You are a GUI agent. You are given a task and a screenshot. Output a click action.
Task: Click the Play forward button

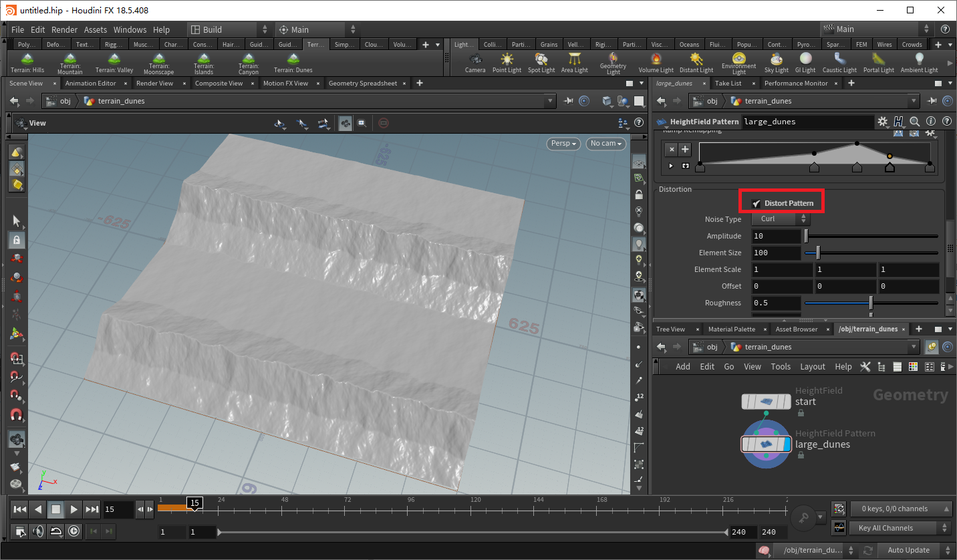click(x=74, y=509)
